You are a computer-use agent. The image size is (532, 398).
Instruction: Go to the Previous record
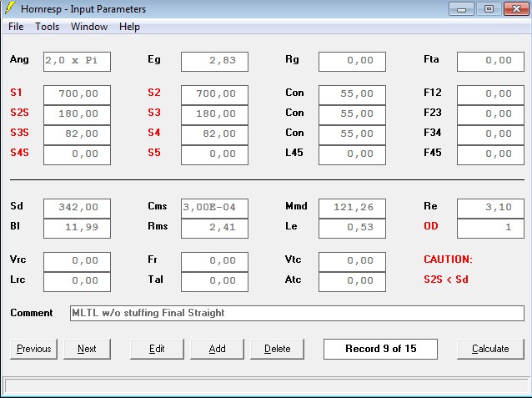pos(33,349)
